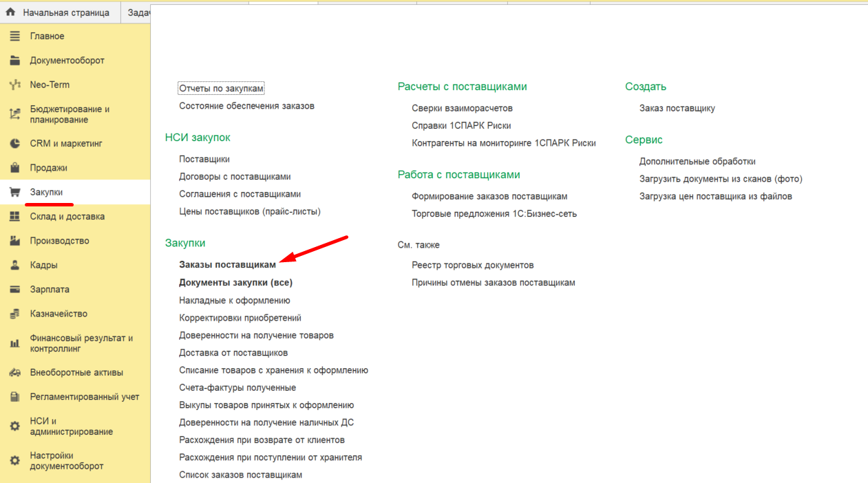Click Загрузить документы из сканов (фото)
Screen dimensions: 868x483
721,179
